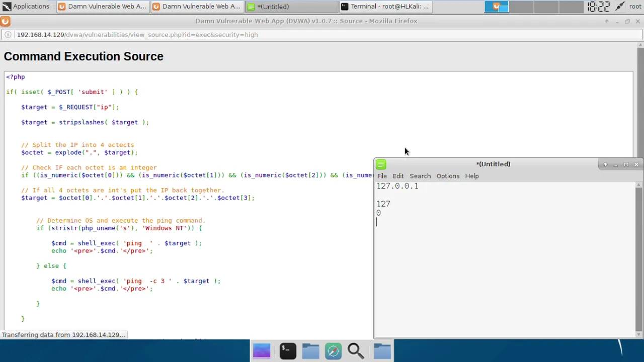Select the second workspace in the pager

(521, 7)
